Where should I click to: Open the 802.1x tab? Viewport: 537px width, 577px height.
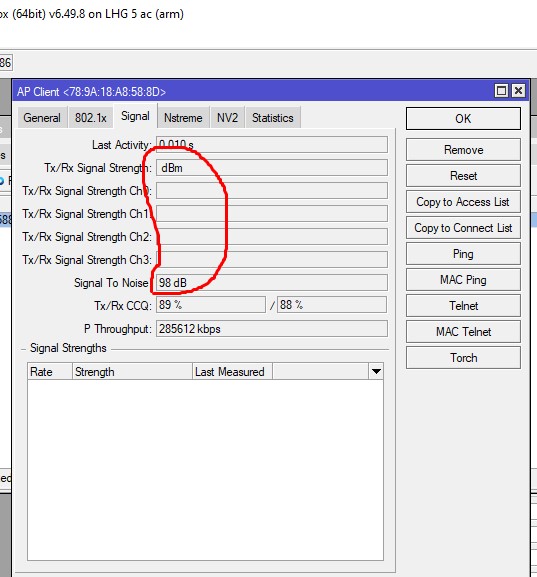(x=91, y=118)
